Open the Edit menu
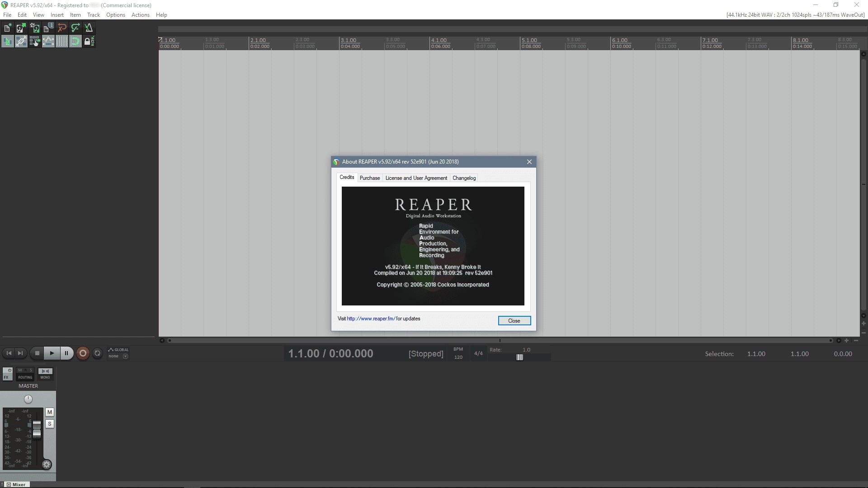Image resolution: width=868 pixels, height=488 pixels. (22, 15)
